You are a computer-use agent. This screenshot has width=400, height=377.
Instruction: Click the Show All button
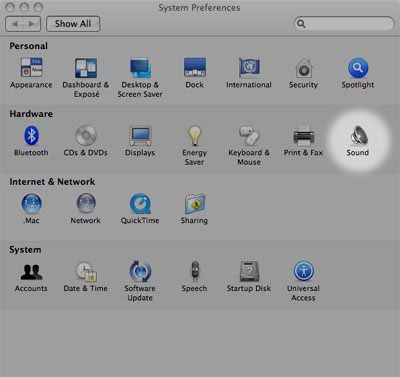(x=73, y=24)
